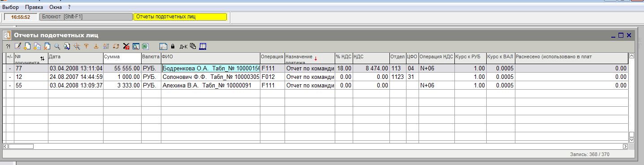The width and height of the screenshot is (644, 165).
Task: Click the blue table grid icon
Action: (203, 46)
